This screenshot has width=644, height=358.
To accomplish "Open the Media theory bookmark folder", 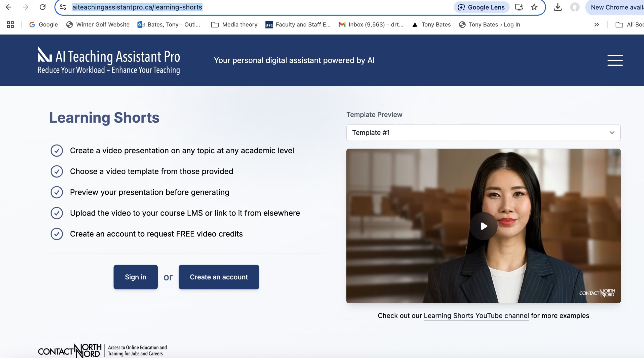I will (234, 24).
